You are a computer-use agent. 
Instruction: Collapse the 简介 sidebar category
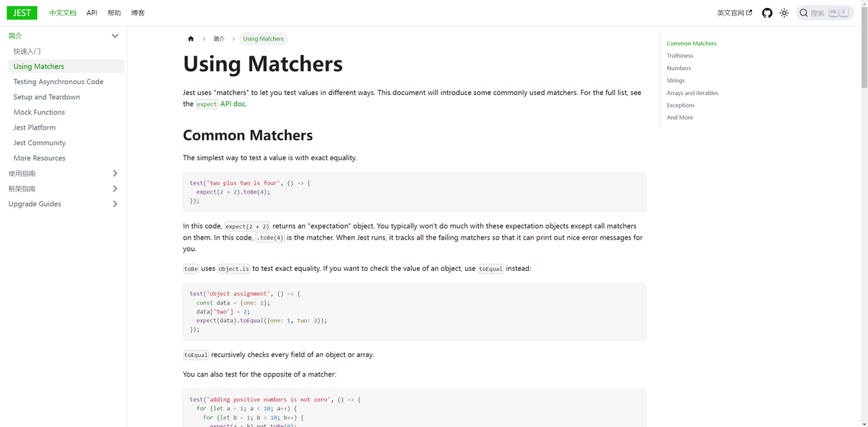tap(115, 36)
